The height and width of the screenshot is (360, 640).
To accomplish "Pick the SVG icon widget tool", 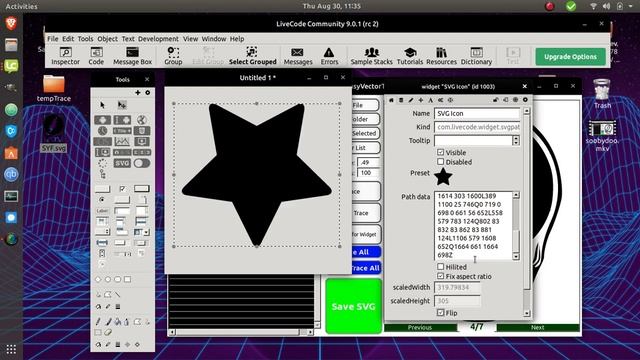I will [122, 163].
